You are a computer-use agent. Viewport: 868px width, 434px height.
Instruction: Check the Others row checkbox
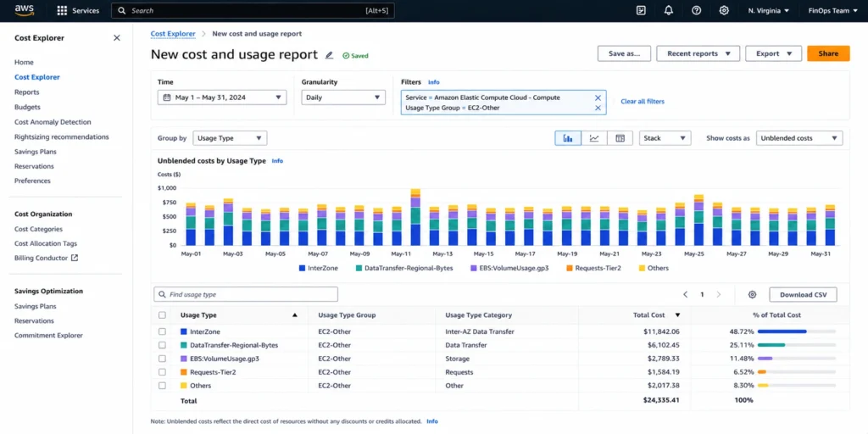162,386
